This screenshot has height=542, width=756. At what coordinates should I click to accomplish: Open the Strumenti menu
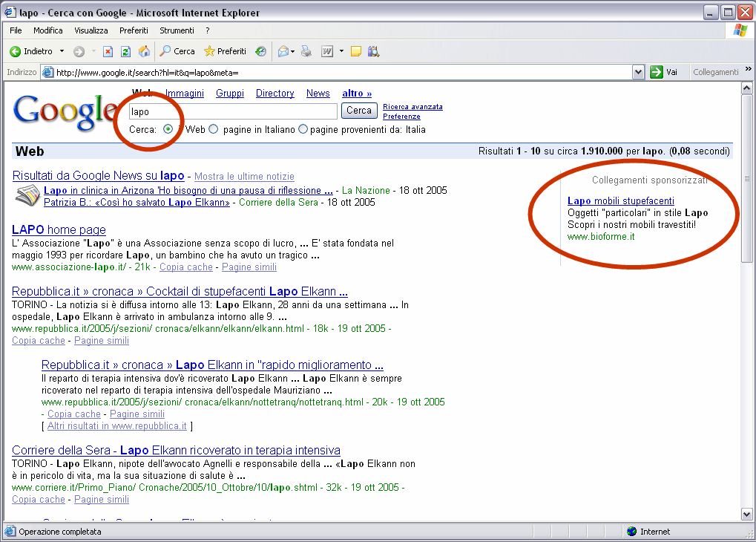pyautogui.click(x=177, y=30)
